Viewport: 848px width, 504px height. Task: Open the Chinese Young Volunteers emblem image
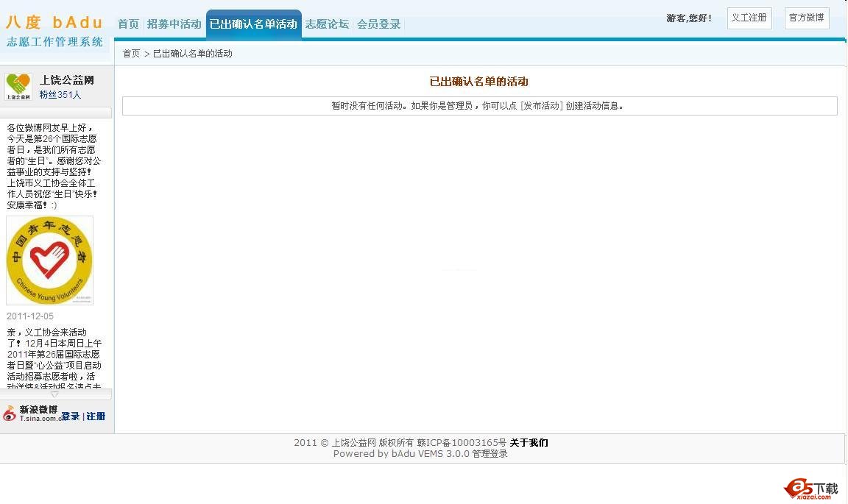(x=50, y=260)
